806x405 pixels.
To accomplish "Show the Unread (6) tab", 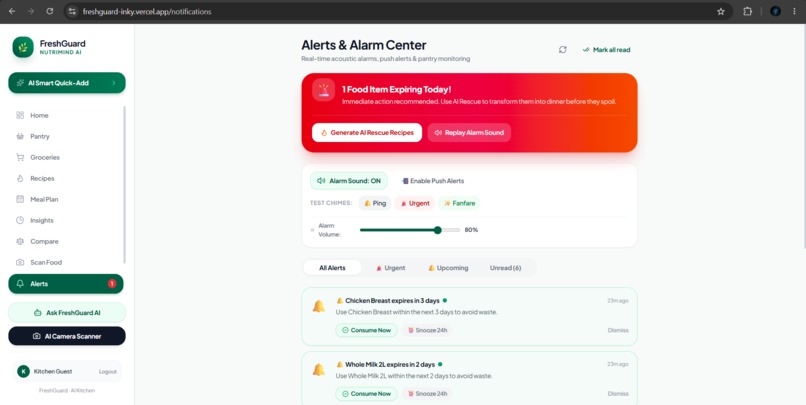I will click(505, 268).
